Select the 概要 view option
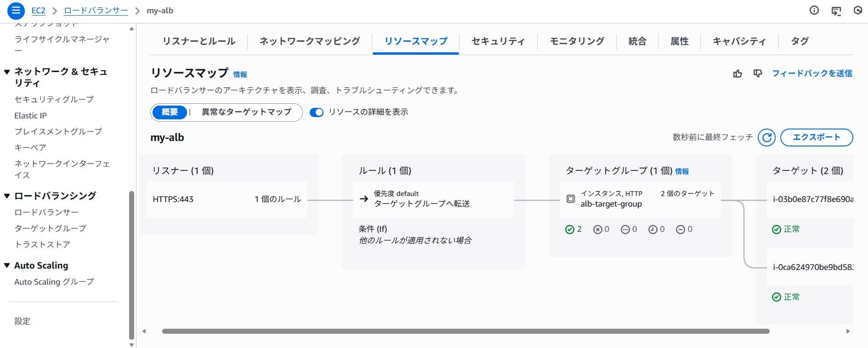Screen dimensions: 868x348 [170, 112]
